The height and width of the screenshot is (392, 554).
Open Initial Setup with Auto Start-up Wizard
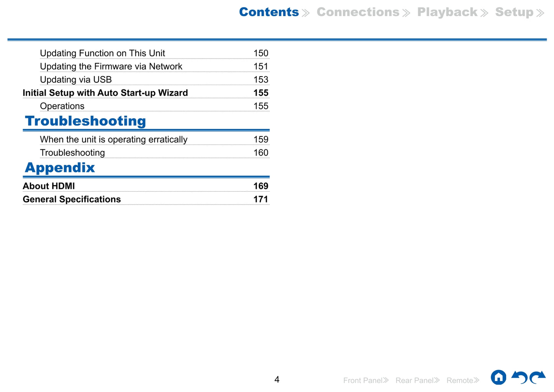(x=105, y=93)
